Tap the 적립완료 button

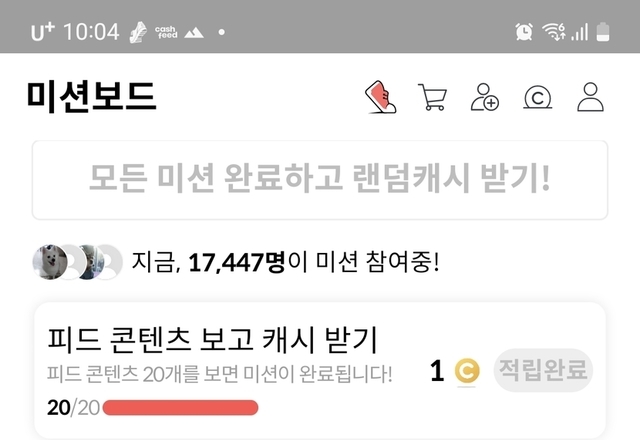pyautogui.click(x=543, y=370)
